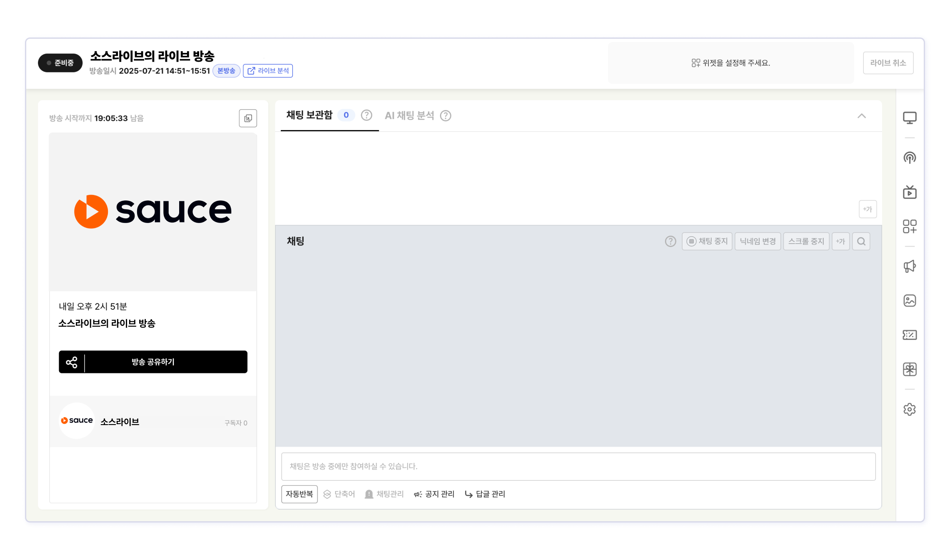The width and height of the screenshot is (950, 560).
Task: Collapse the chat archive panel chevron
Action: tap(862, 116)
